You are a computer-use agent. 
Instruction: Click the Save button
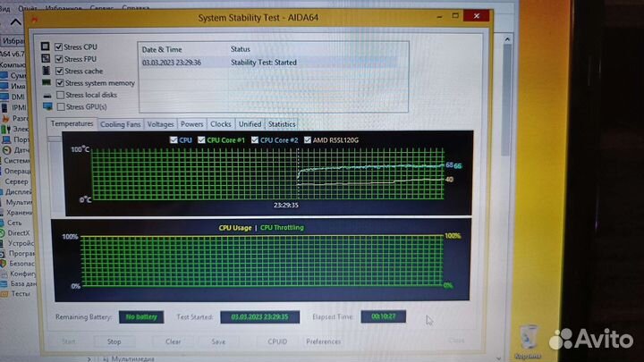(x=218, y=341)
